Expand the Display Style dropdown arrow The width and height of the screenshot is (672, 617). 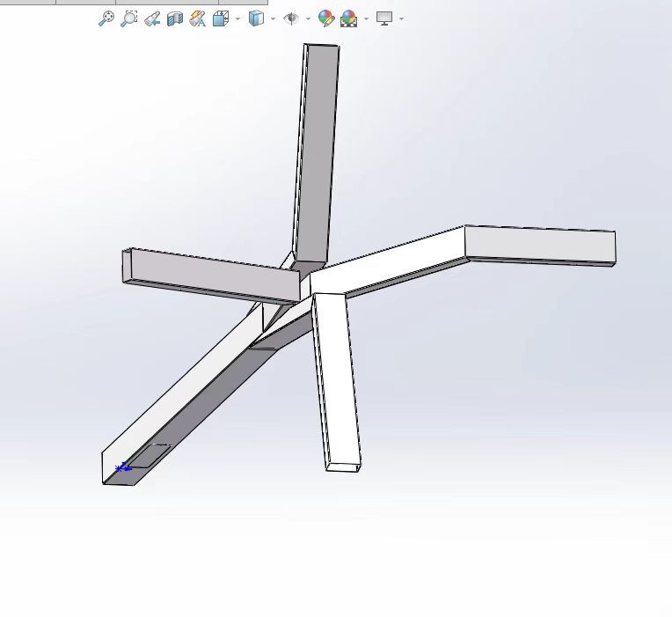click(x=273, y=18)
